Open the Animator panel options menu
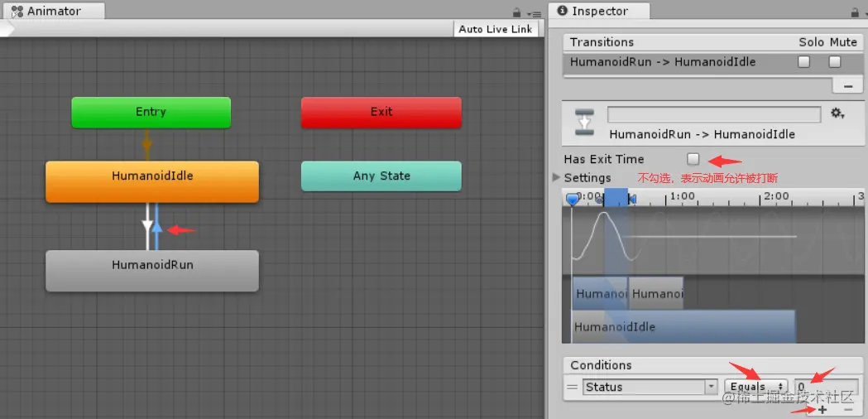 [x=535, y=14]
